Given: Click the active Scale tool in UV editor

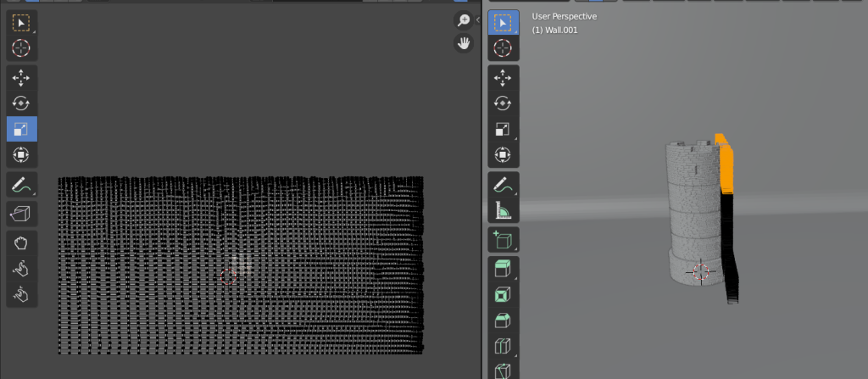Looking at the screenshot, I should coord(22,129).
